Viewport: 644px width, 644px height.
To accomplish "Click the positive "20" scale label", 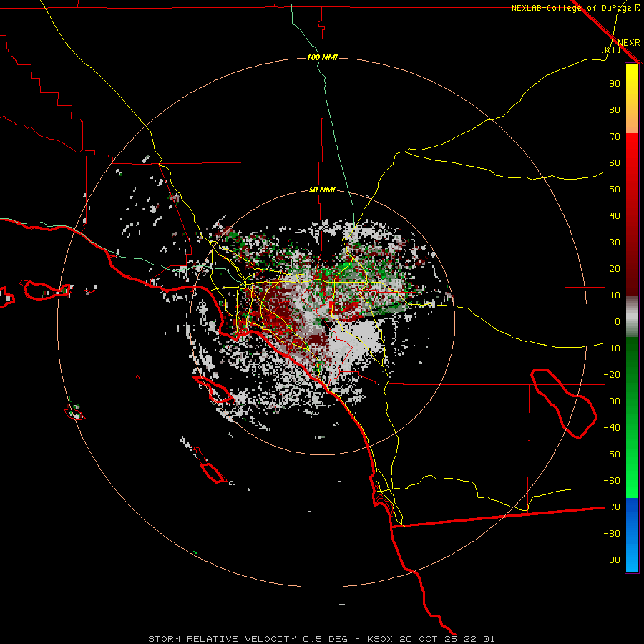I will click(x=615, y=268).
